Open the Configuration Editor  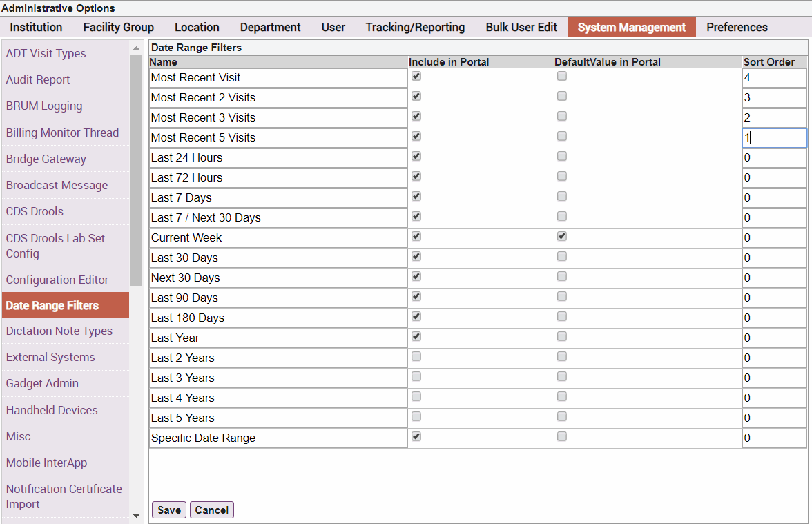(x=65, y=280)
